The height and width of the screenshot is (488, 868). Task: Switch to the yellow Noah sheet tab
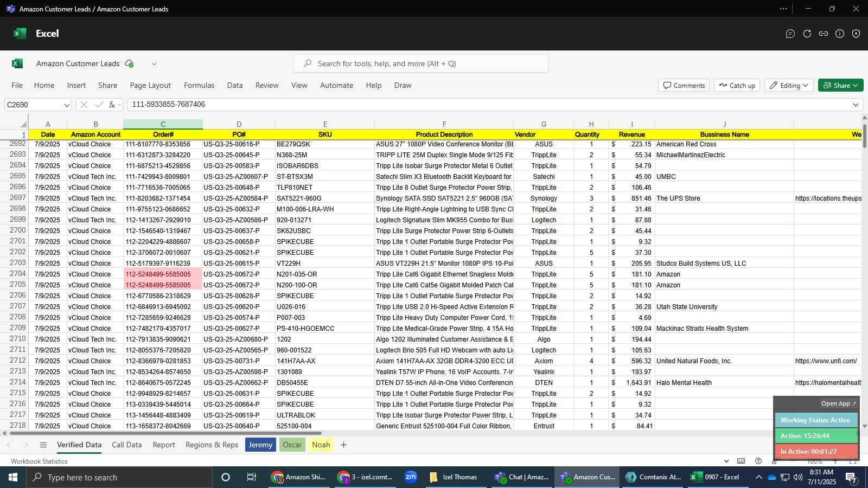click(x=321, y=445)
